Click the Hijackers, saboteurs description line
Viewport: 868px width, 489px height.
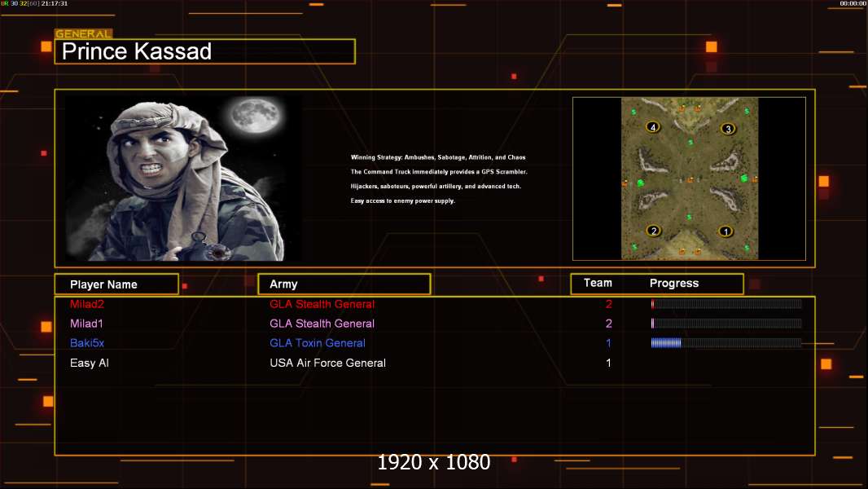pos(436,186)
